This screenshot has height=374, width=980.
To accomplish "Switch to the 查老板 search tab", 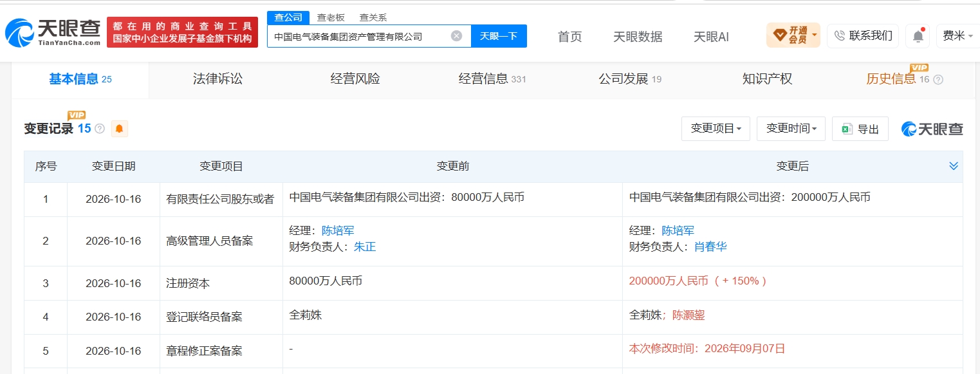I will click(331, 17).
